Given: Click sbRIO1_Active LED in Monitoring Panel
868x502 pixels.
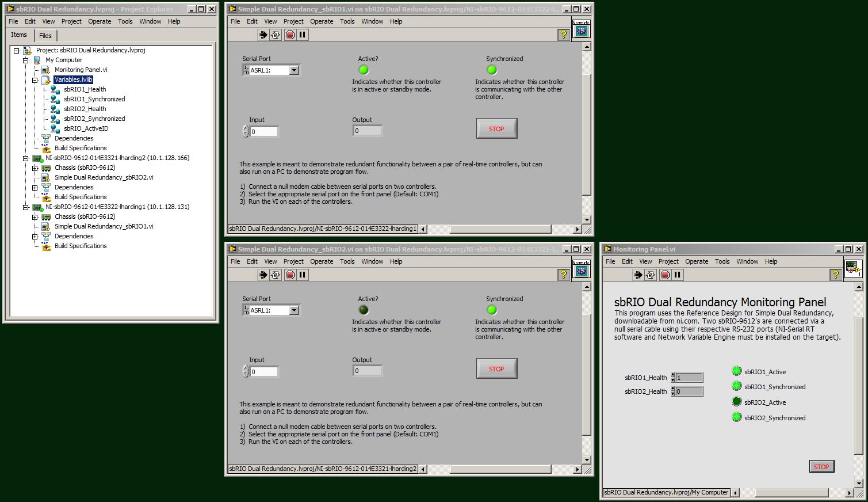Looking at the screenshot, I should point(737,371).
